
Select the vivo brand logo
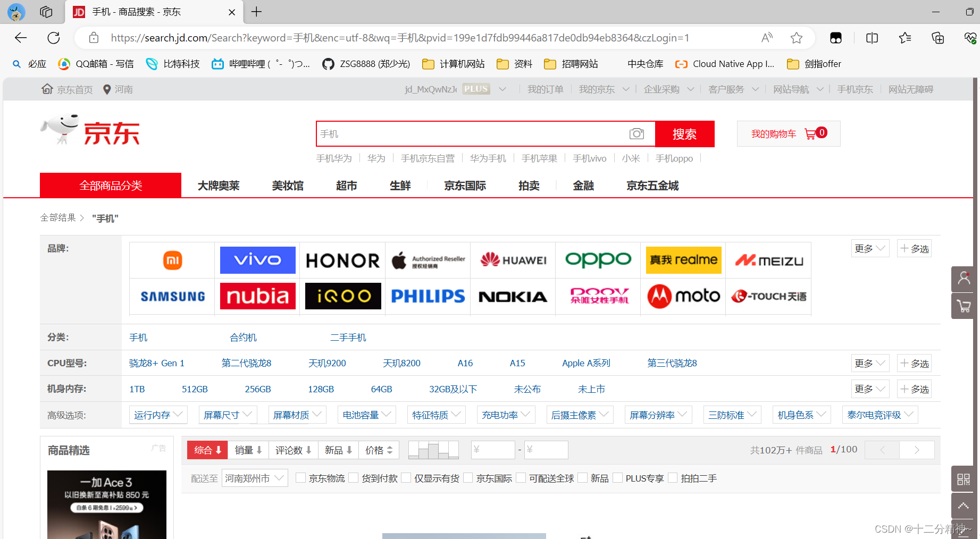pyautogui.click(x=258, y=260)
